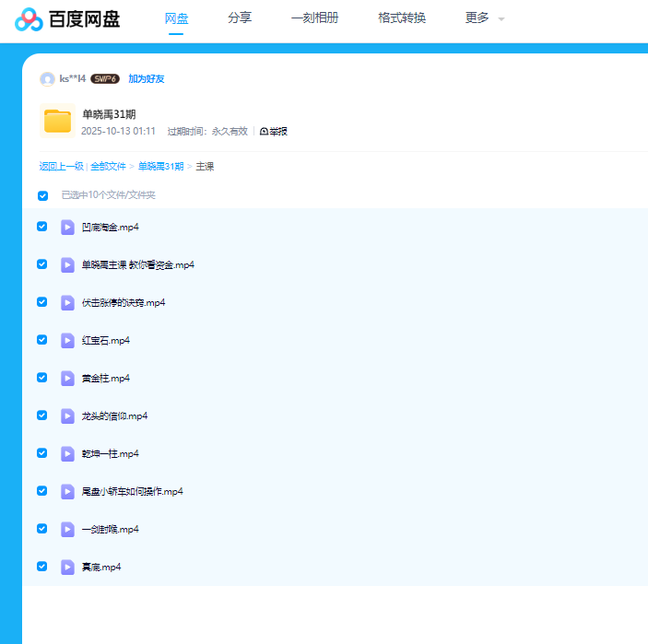Click the yellow 单晓禹31期 folder icon

click(x=57, y=122)
